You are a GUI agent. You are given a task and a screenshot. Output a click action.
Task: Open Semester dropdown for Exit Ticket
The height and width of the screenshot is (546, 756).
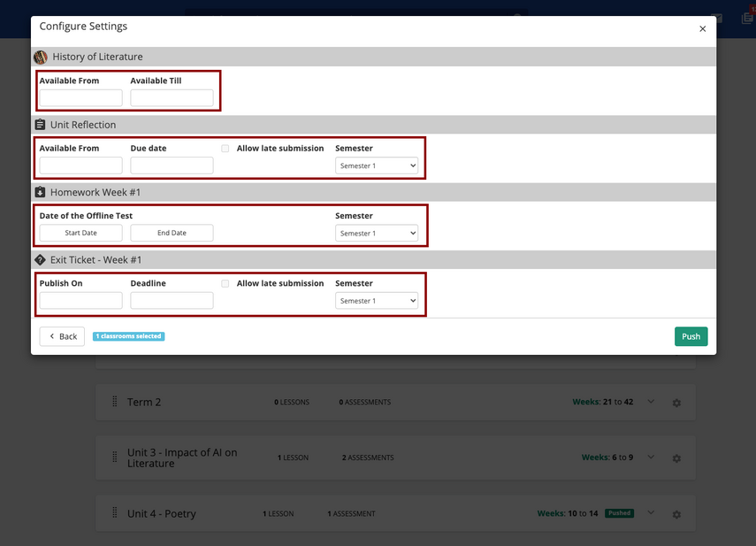(377, 301)
